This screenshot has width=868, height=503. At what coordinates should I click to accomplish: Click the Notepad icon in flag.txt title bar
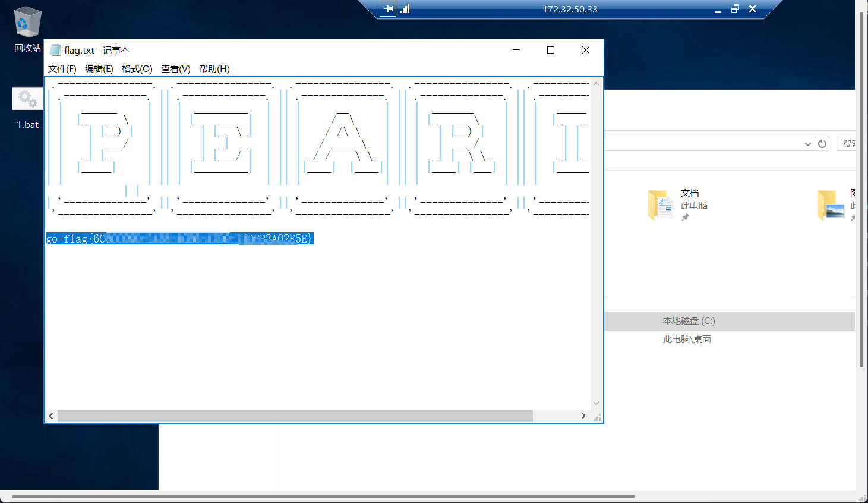click(56, 50)
